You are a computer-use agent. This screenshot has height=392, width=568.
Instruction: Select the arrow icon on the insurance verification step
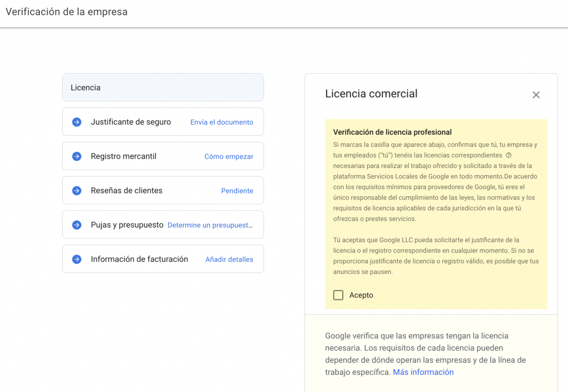point(77,121)
